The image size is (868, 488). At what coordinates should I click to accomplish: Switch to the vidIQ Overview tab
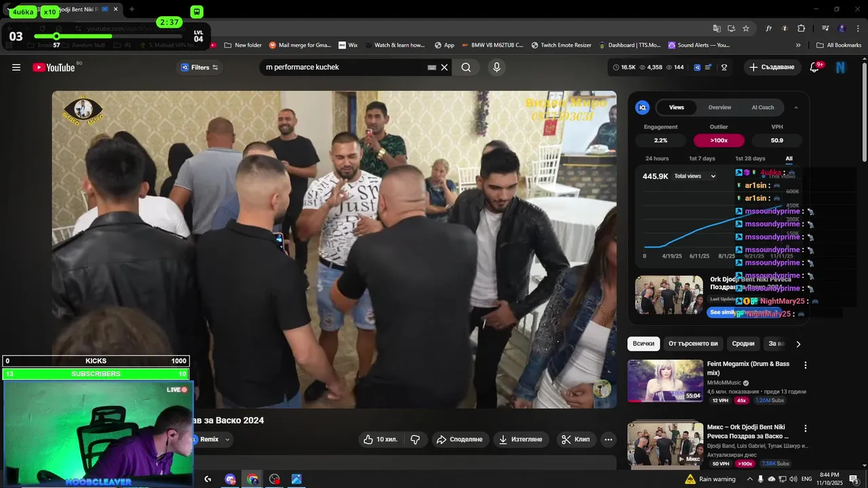[x=719, y=107]
